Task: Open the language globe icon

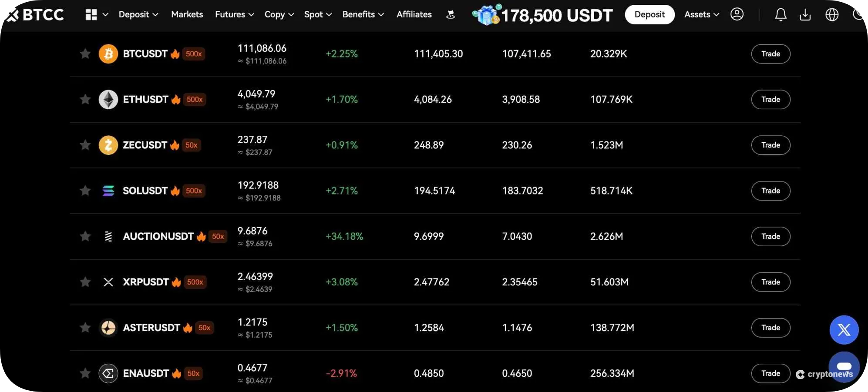Action: click(x=832, y=15)
